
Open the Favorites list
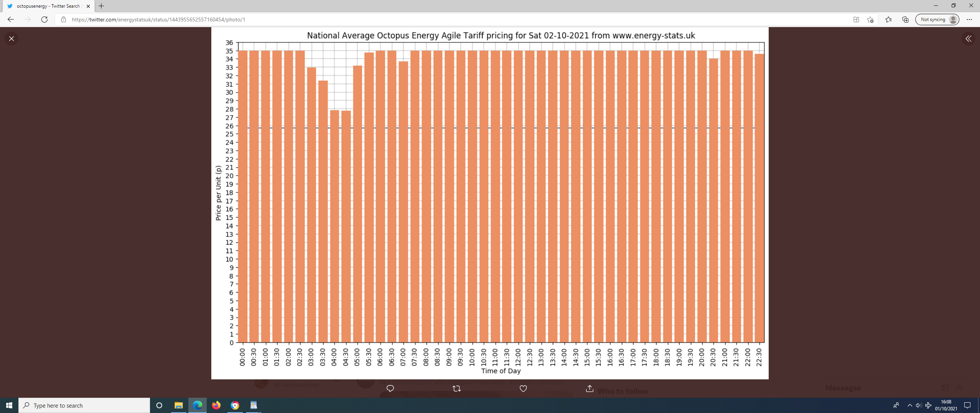[889, 20]
